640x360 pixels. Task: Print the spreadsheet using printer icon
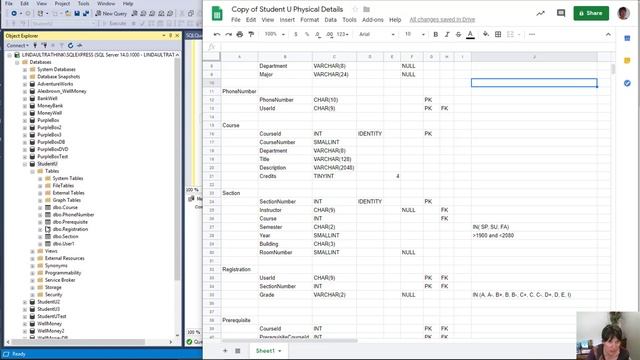(240, 34)
